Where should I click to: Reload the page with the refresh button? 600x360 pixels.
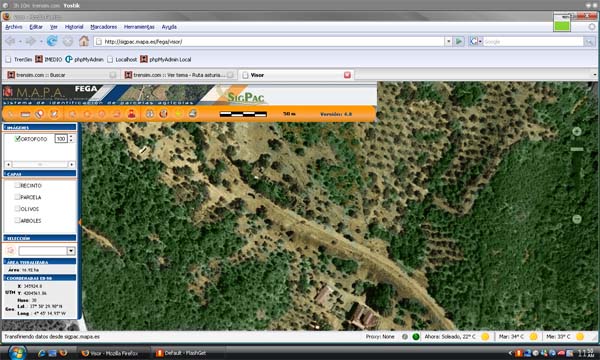click(52, 41)
